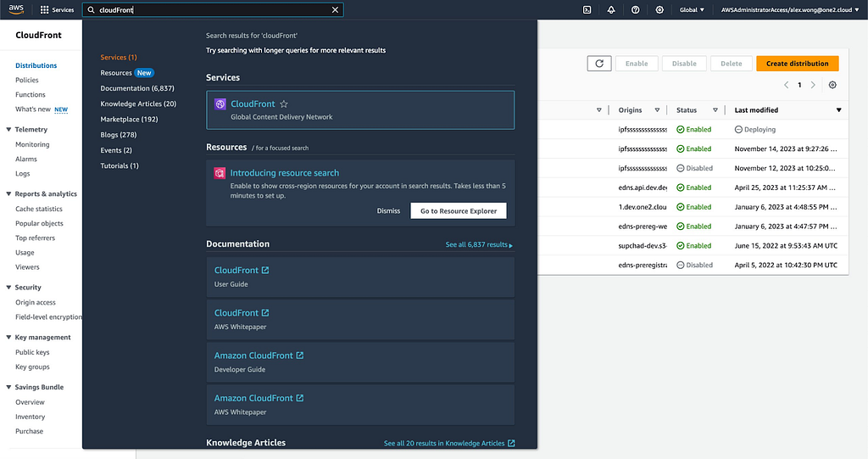
Task: Open Policies in sidebar
Action: tap(27, 80)
